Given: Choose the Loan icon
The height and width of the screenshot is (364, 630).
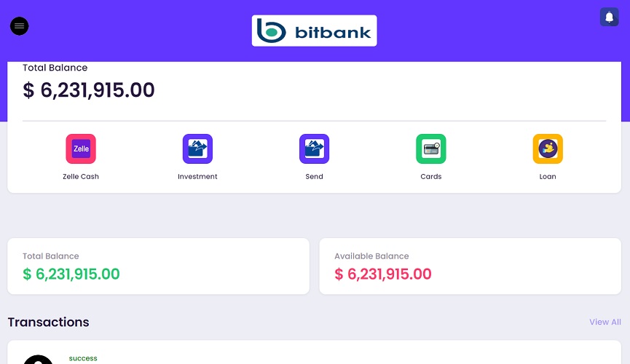Looking at the screenshot, I should pos(548,149).
